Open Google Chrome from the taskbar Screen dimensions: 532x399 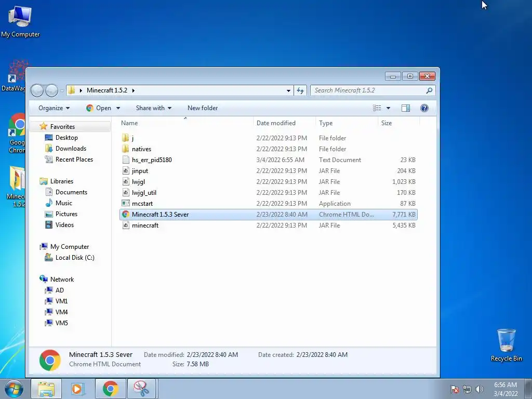tap(110, 389)
